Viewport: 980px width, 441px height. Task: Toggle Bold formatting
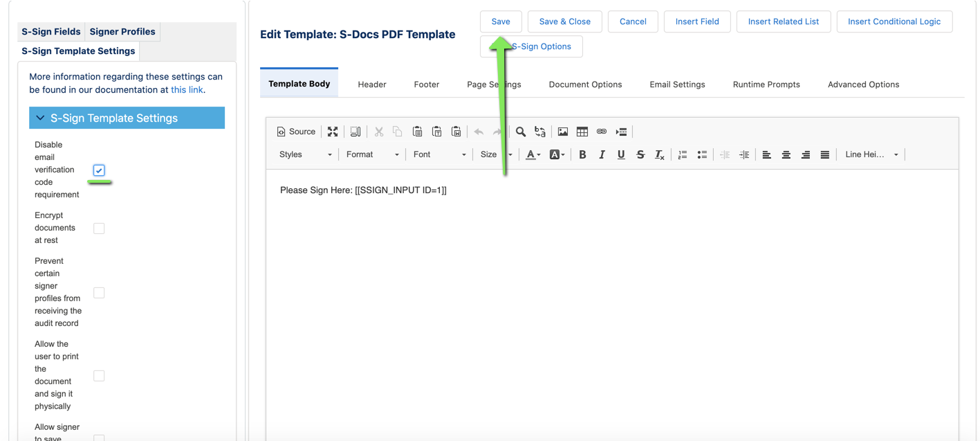point(582,154)
